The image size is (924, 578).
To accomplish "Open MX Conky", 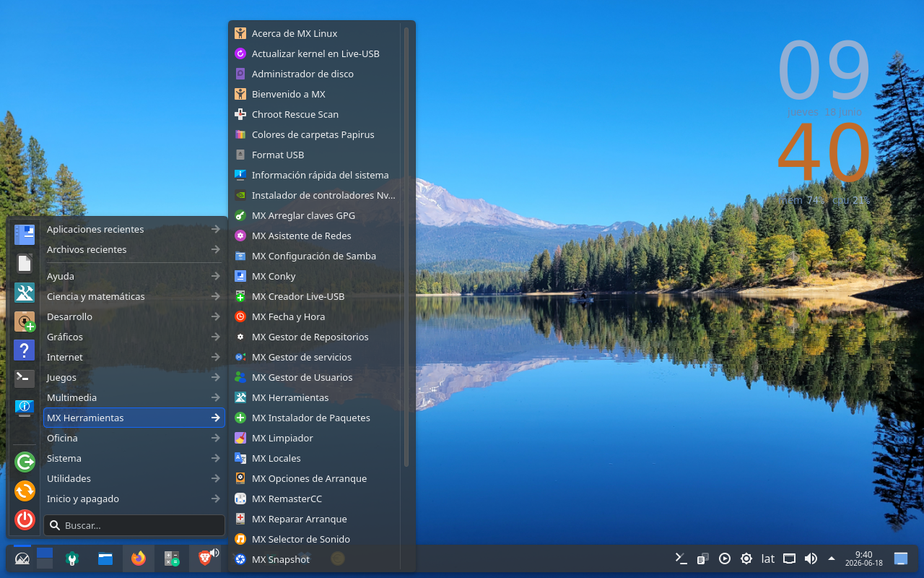I will pos(315,276).
